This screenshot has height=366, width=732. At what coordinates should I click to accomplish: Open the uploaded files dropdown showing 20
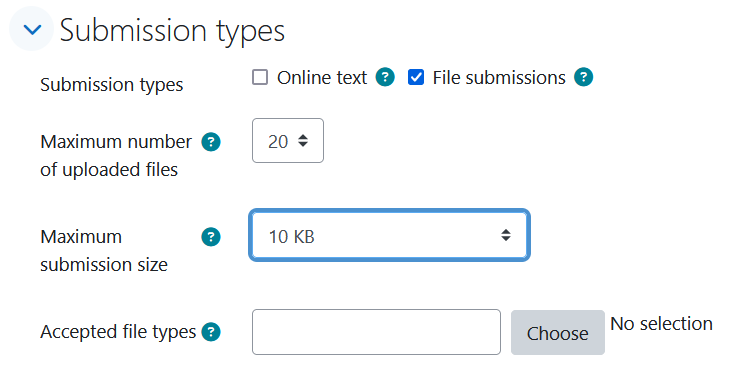(x=288, y=141)
